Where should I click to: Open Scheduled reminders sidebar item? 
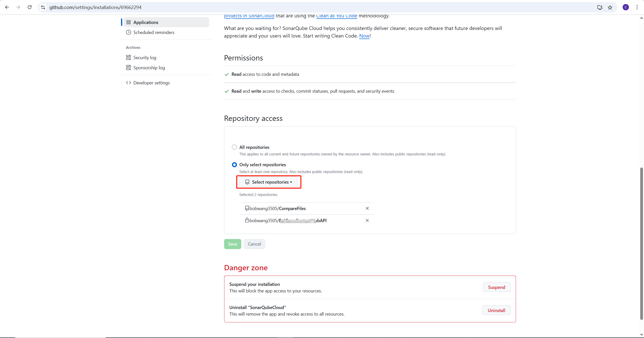coord(154,32)
